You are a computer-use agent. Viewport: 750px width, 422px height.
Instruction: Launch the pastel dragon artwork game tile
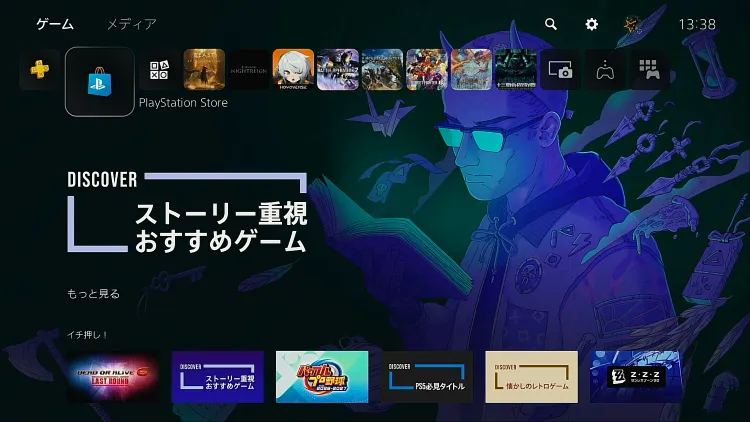point(471,69)
